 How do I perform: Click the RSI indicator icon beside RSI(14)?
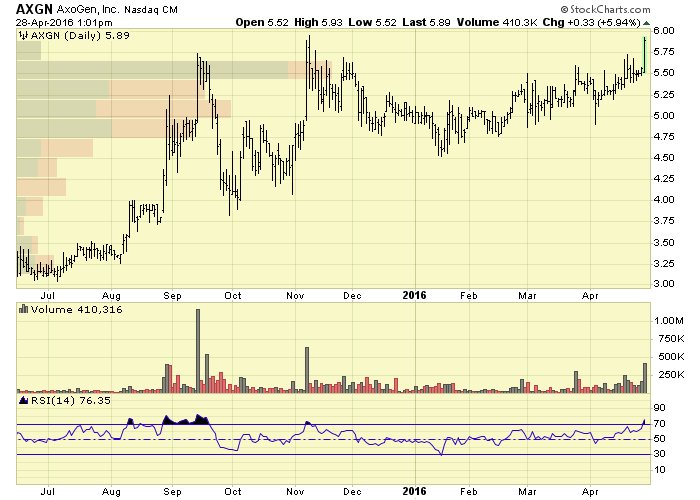click(23, 400)
